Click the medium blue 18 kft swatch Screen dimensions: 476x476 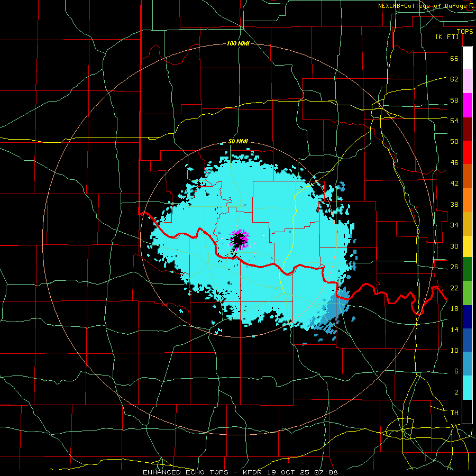tap(467, 340)
